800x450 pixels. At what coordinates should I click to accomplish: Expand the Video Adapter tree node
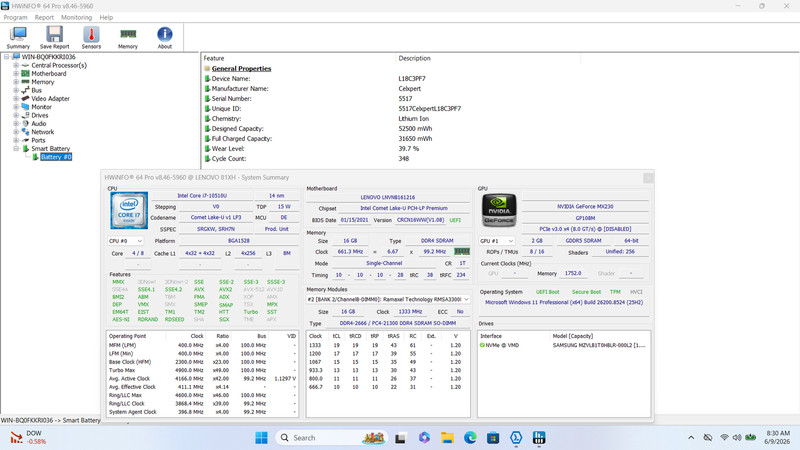(x=16, y=98)
